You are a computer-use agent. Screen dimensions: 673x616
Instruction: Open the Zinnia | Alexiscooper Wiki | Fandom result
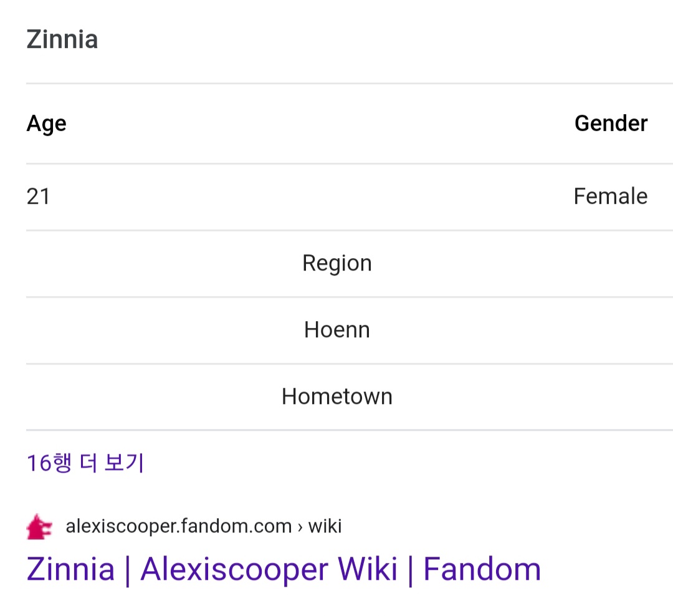(284, 569)
